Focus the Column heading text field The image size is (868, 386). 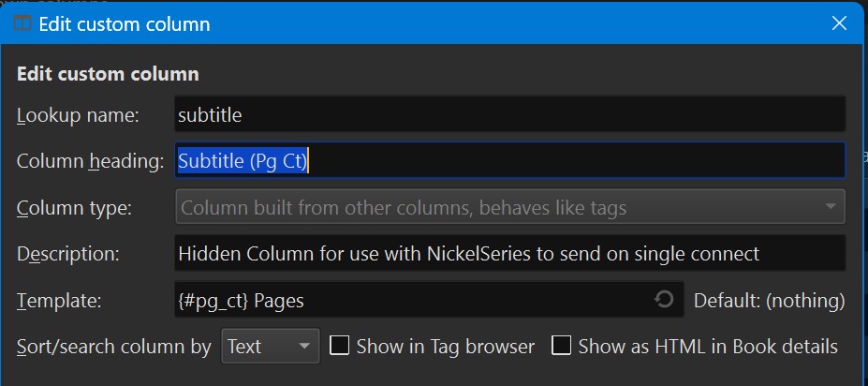[x=509, y=161]
